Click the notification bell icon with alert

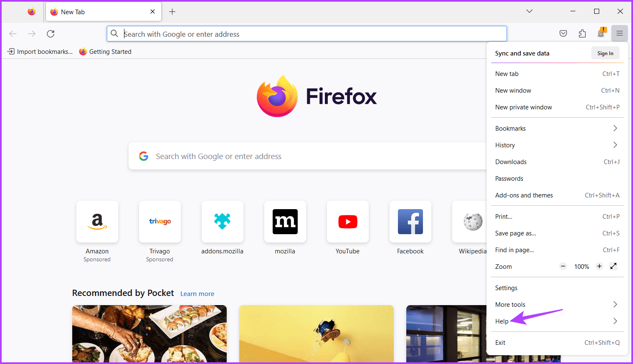[x=601, y=33]
